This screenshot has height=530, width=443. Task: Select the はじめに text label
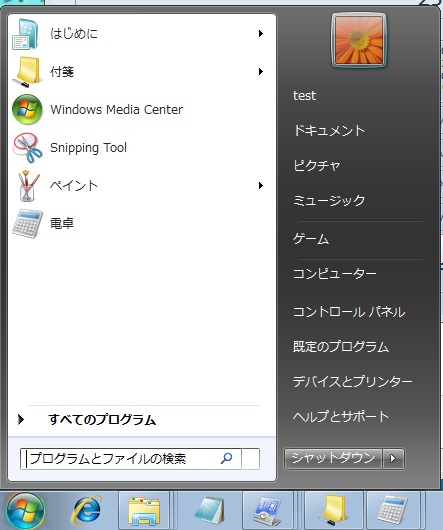tap(74, 33)
